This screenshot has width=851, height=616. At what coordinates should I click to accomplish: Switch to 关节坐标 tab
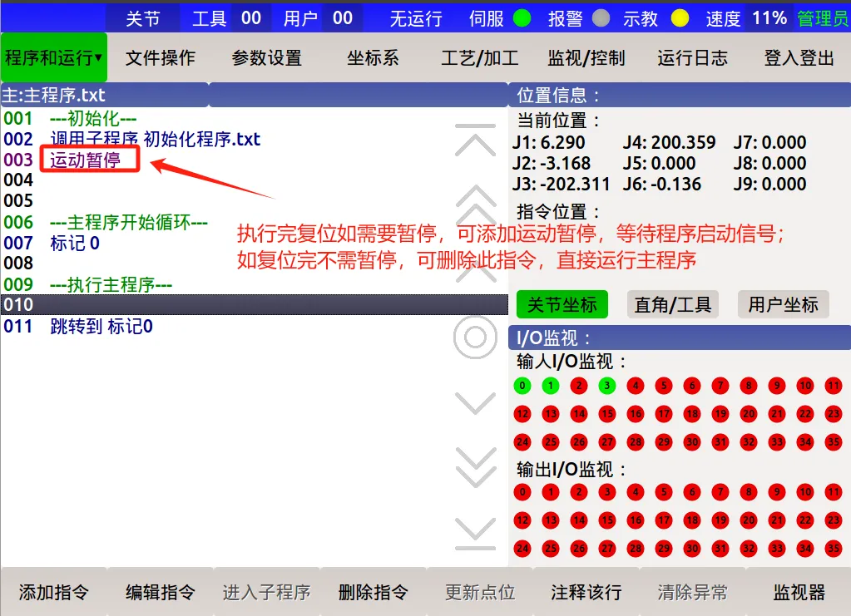[x=562, y=304]
